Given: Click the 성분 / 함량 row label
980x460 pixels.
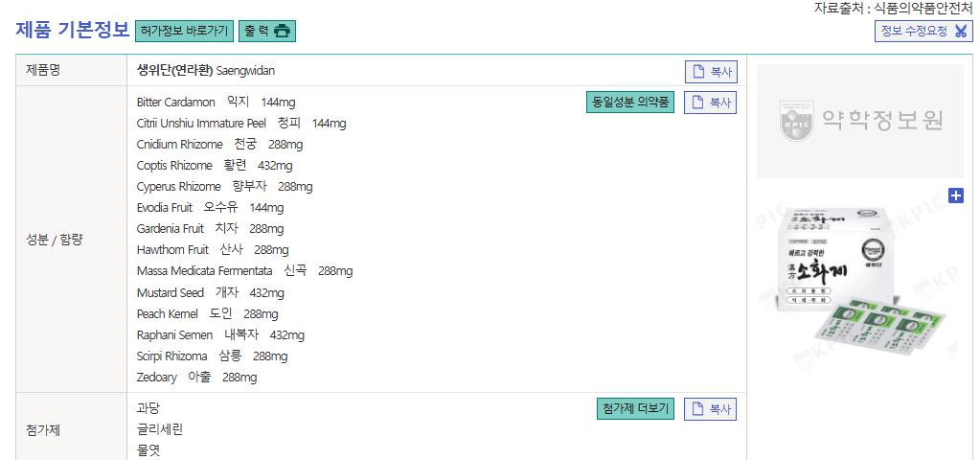Looking at the screenshot, I should (55, 240).
